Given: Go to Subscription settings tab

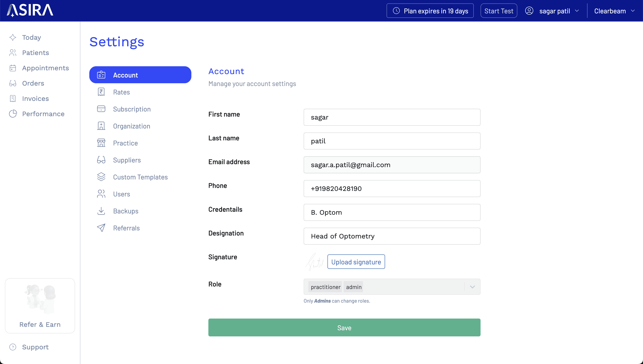Looking at the screenshot, I should pos(132,109).
